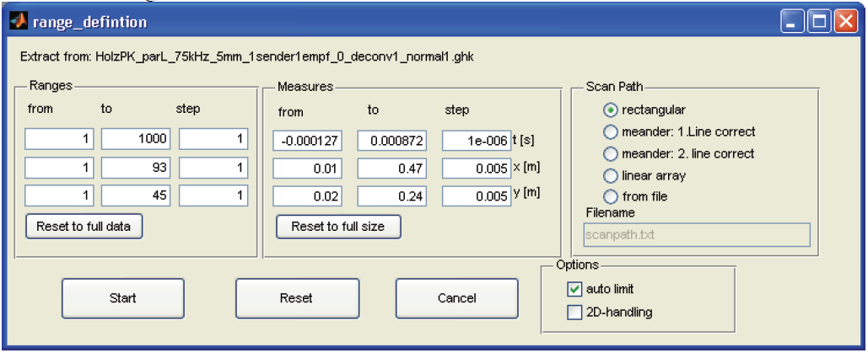Screen dimensions: 868x353
Task: Enable the 2D-handling checkbox
Action: 574,313
